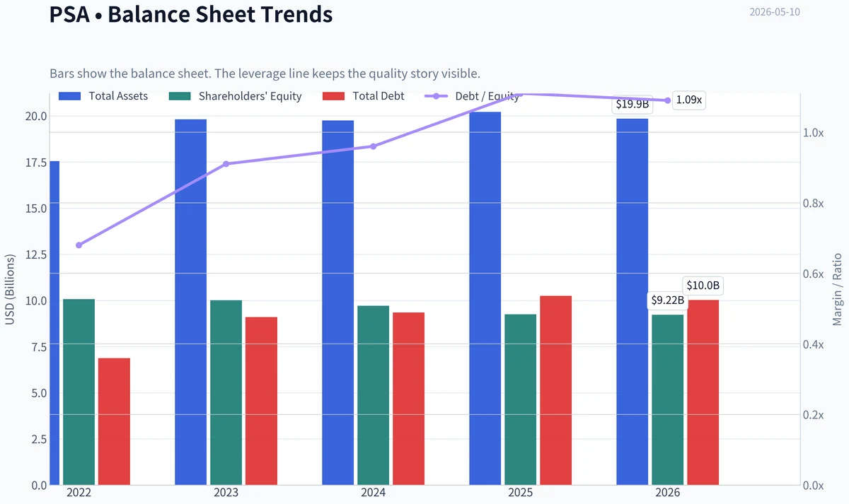
Task: Click the "$9.22B" equity label
Action: point(668,300)
